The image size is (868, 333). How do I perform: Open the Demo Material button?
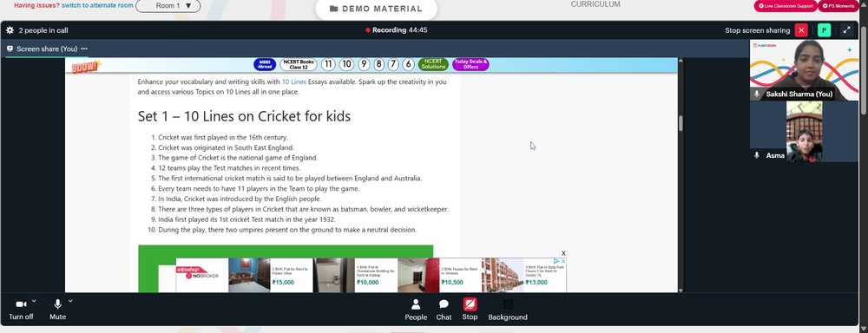point(376,9)
